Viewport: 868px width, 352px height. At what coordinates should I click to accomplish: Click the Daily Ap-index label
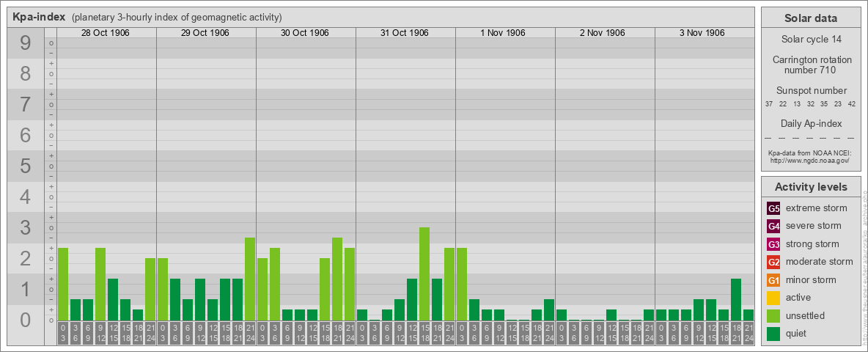tap(811, 123)
